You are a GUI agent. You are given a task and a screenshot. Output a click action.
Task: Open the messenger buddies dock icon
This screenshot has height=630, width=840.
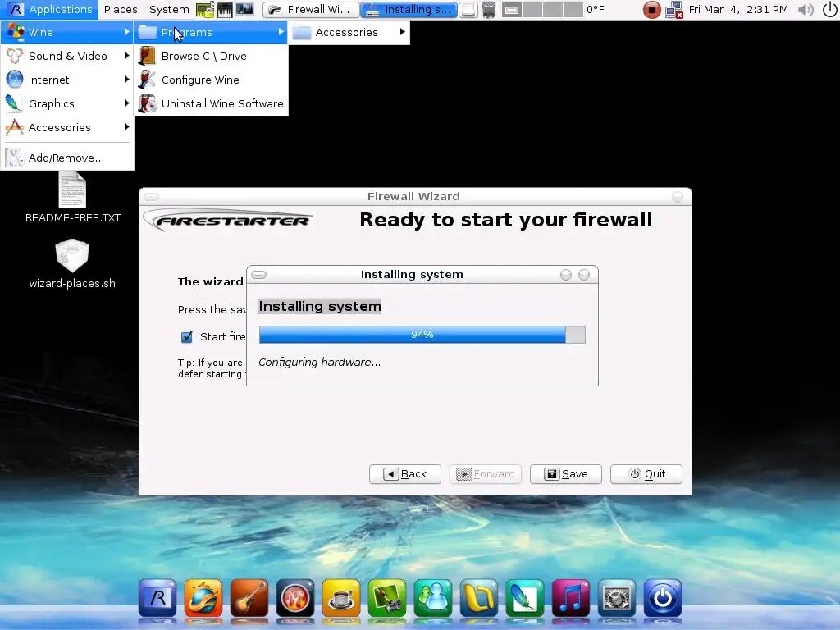pos(433,597)
